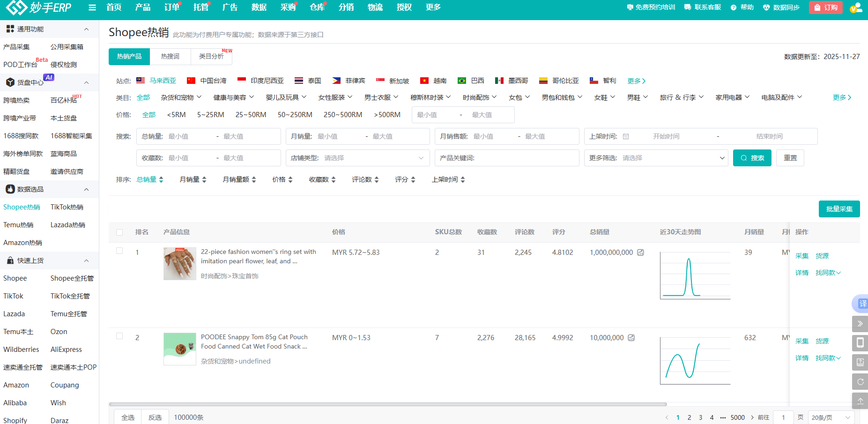Click the hamburger menu icon beside the logo

coord(92,7)
